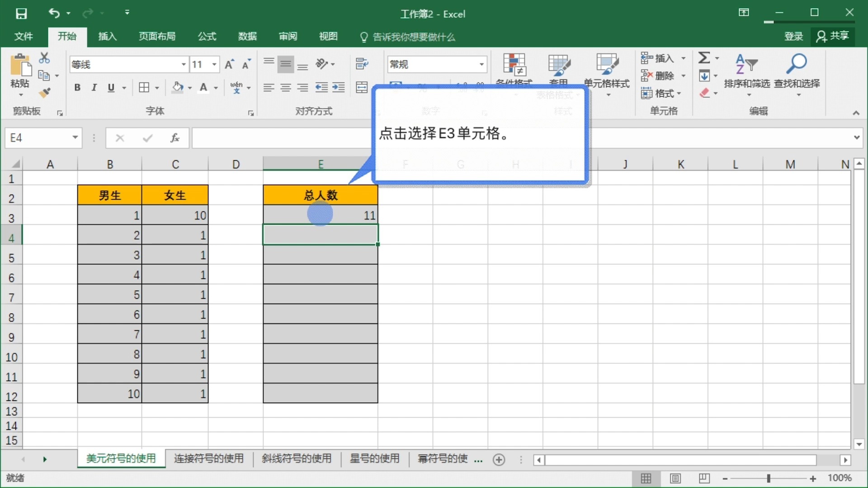Toggle Top Align for cell content
The image size is (868, 488).
(269, 61)
